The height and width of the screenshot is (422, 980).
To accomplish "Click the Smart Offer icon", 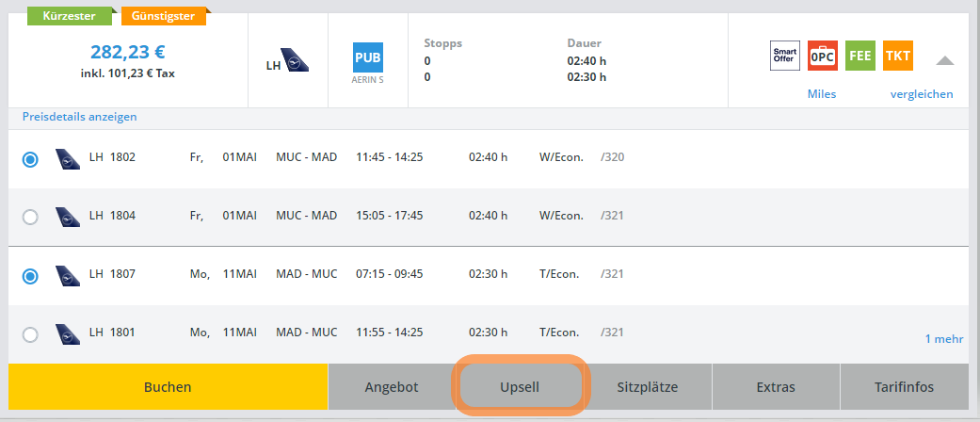I will pyautogui.click(x=785, y=57).
